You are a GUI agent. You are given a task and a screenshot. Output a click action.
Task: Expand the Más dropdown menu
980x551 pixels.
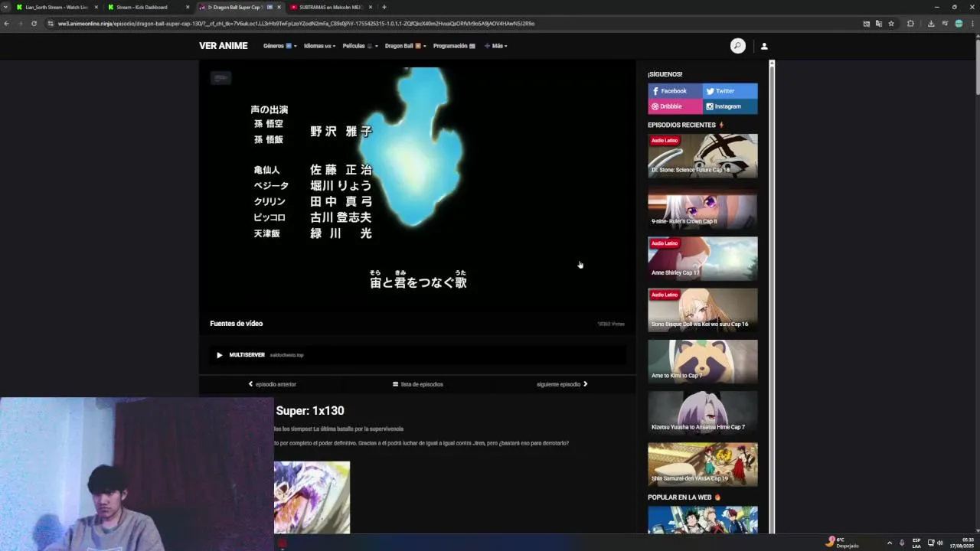point(496,46)
